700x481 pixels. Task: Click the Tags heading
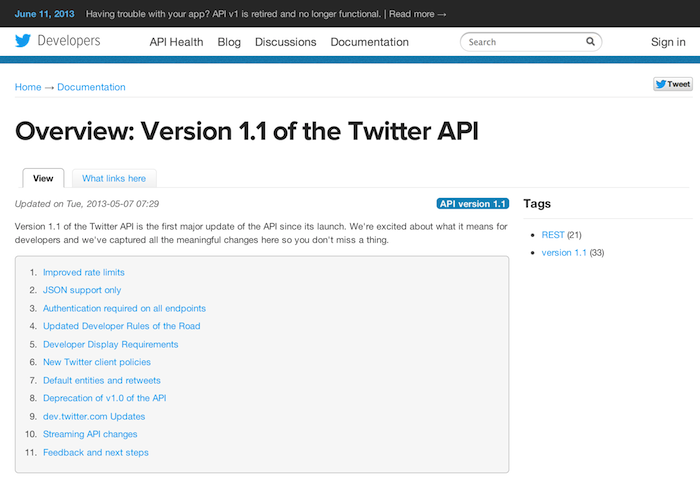(x=537, y=204)
